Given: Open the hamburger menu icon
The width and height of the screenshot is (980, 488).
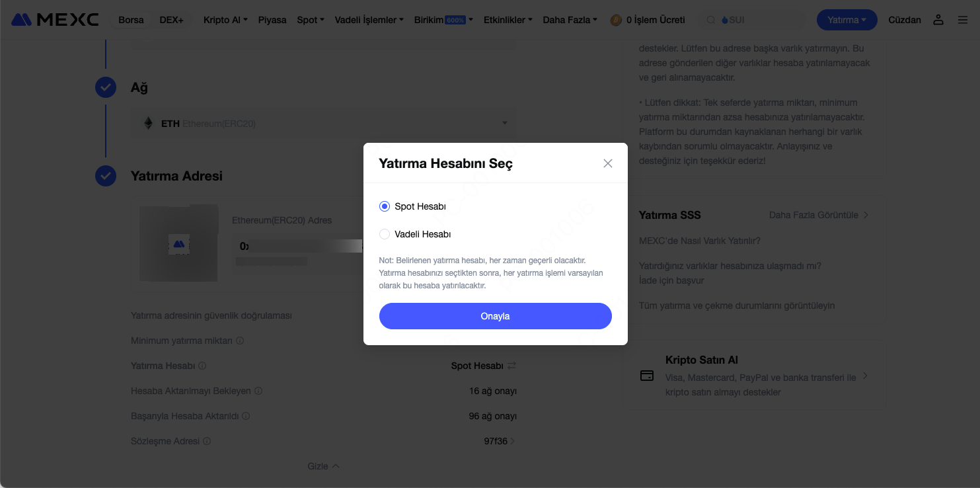Looking at the screenshot, I should click(x=962, y=20).
